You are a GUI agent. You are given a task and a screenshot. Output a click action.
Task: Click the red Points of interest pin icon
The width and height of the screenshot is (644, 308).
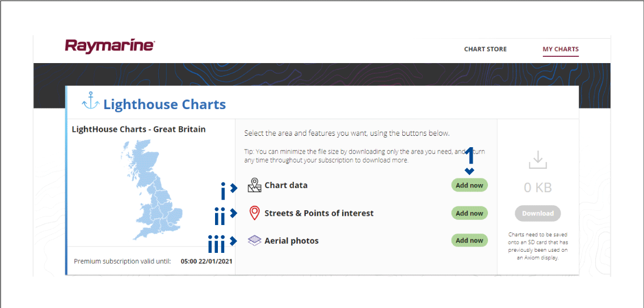coord(255,213)
